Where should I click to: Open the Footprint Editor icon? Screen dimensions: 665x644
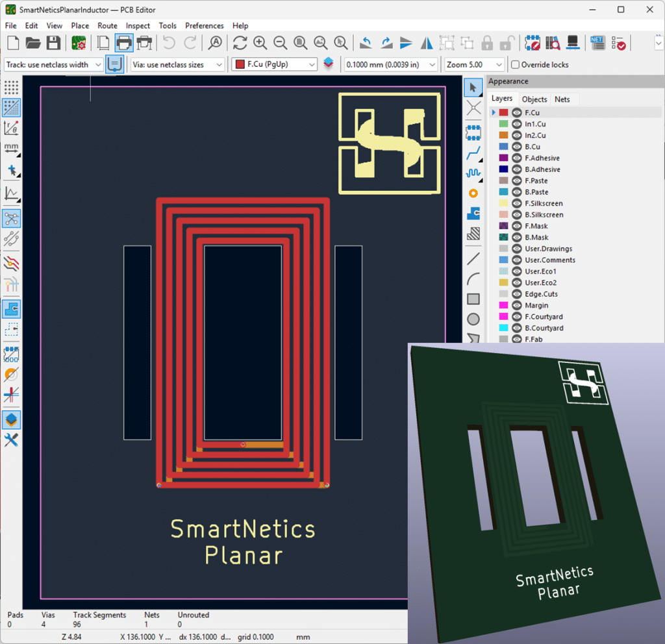pos(533,43)
